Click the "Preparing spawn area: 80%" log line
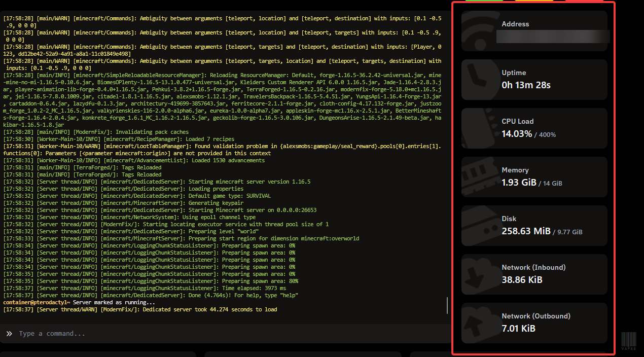644x357 pixels. [151, 281]
